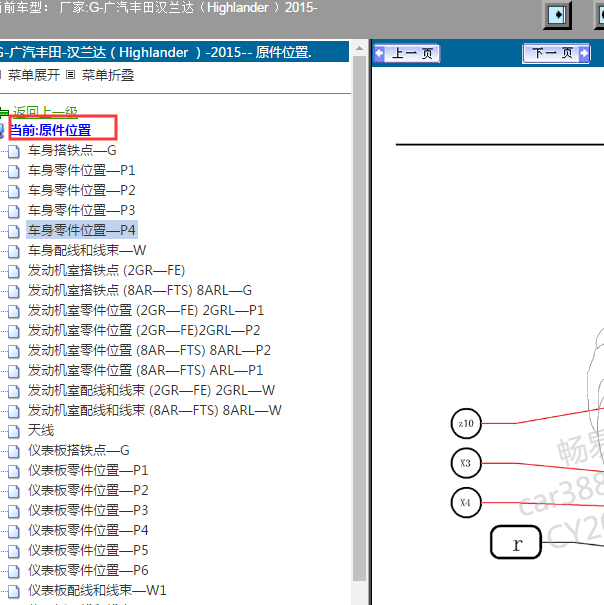This screenshot has width=604, height=605.
Task: Open 发动机室搭铁点 (8AR—FTS) 8ARL—G
Action: point(140,291)
